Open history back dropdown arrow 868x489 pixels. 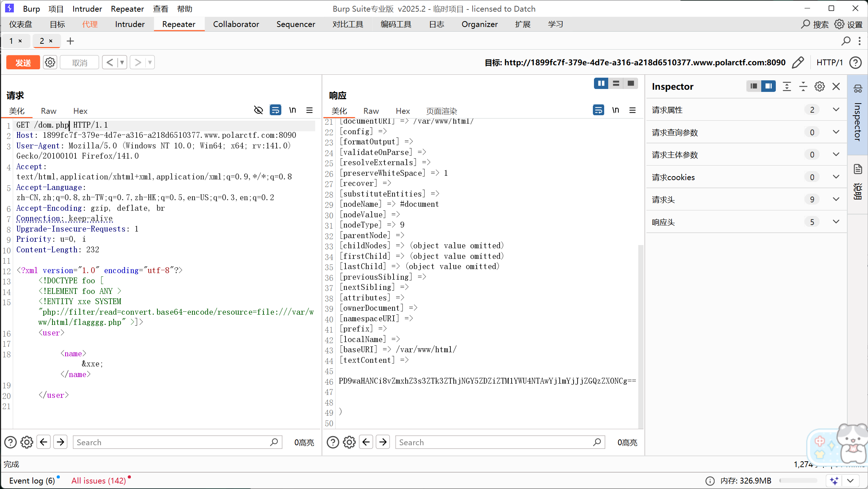(122, 63)
